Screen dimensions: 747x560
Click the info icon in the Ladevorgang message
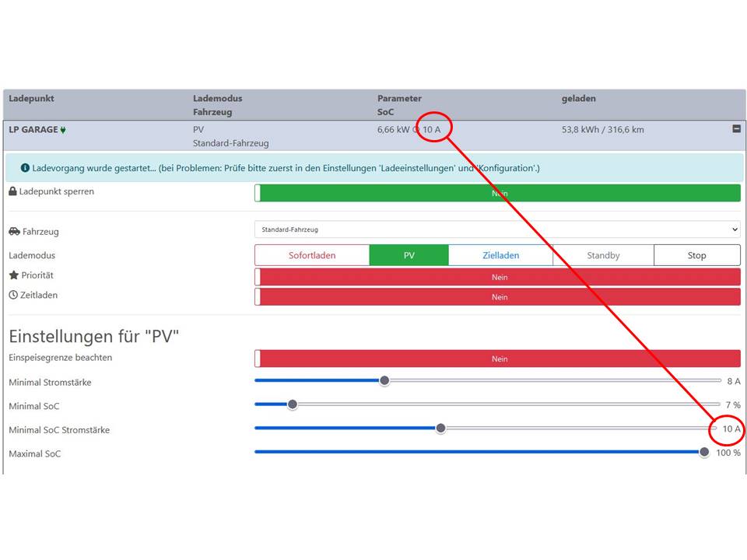tap(25, 168)
